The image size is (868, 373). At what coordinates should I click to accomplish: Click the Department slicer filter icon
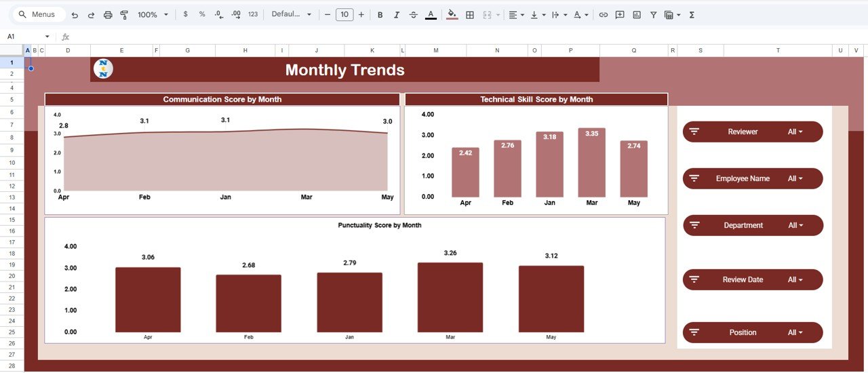coord(694,225)
